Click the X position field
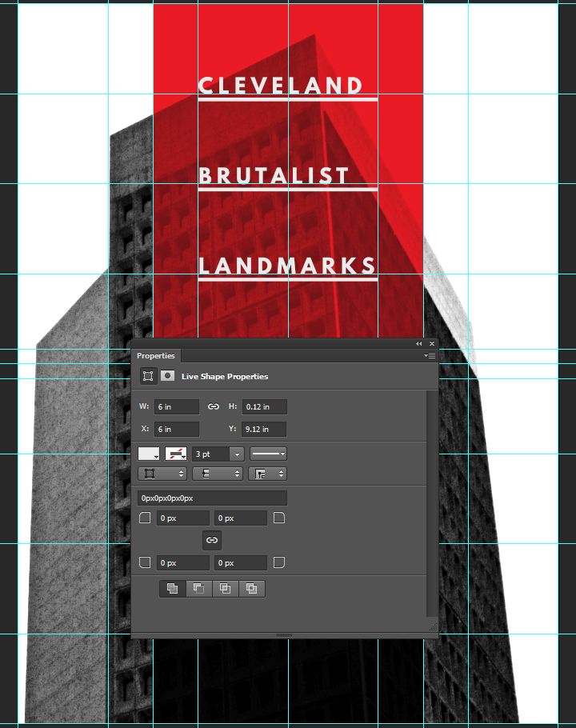The height and width of the screenshot is (728, 576). click(x=176, y=429)
